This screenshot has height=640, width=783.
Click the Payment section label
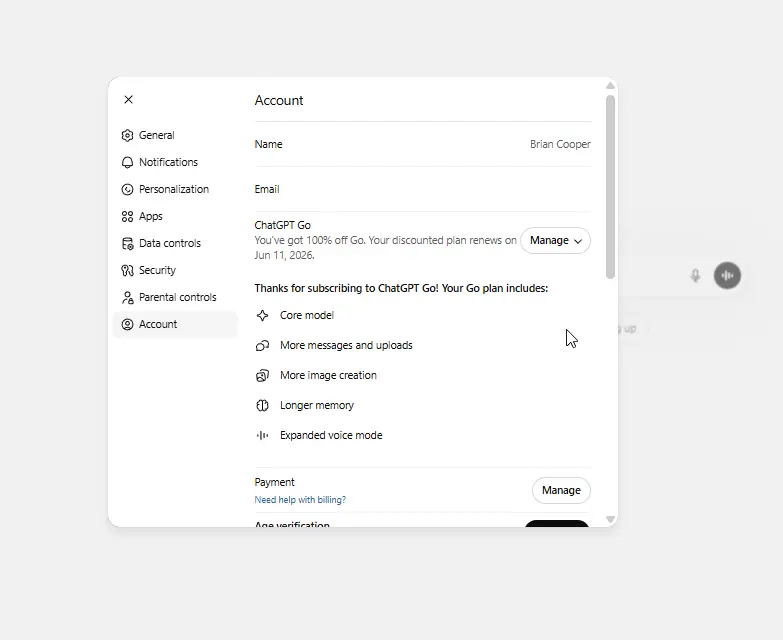pos(274,482)
